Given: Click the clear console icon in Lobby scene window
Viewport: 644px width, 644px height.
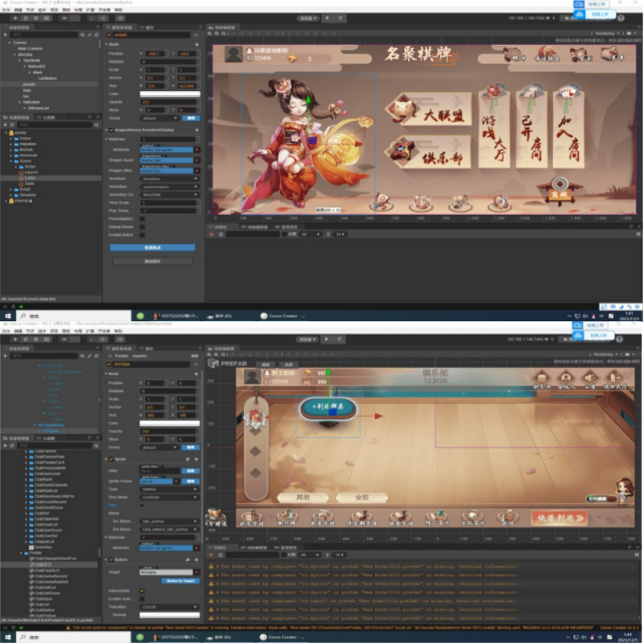Looking at the screenshot, I should [212, 234].
